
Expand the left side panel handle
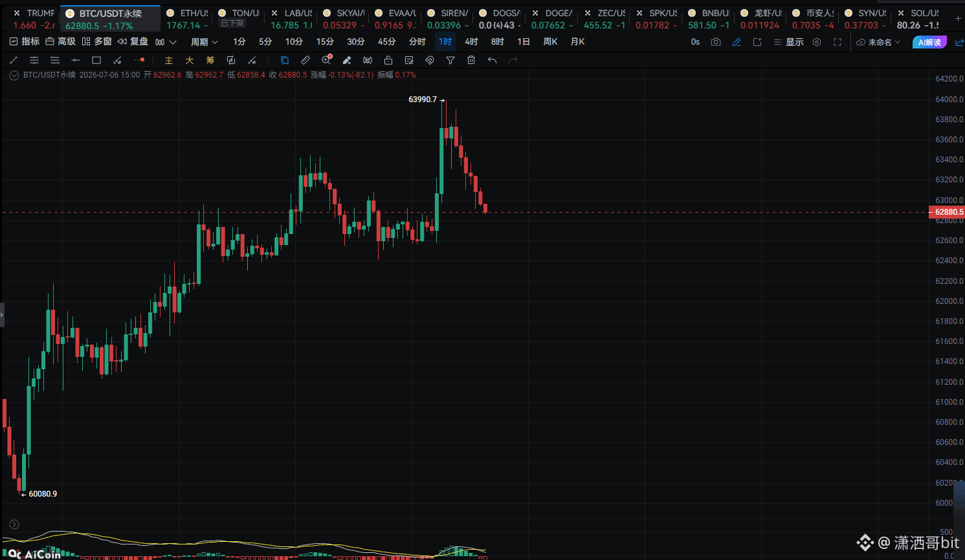click(x=2, y=315)
